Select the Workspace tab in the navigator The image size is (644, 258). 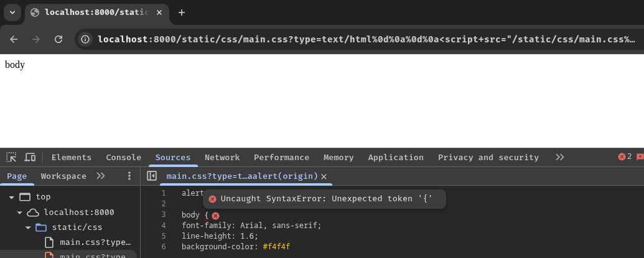(63, 176)
